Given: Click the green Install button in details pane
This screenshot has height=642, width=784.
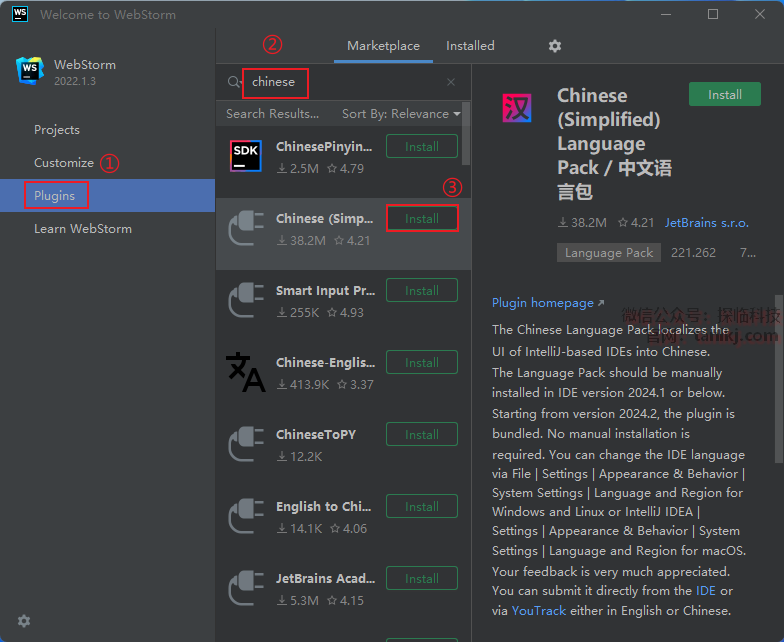Looking at the screenshot, I should [x=724, y=94].
